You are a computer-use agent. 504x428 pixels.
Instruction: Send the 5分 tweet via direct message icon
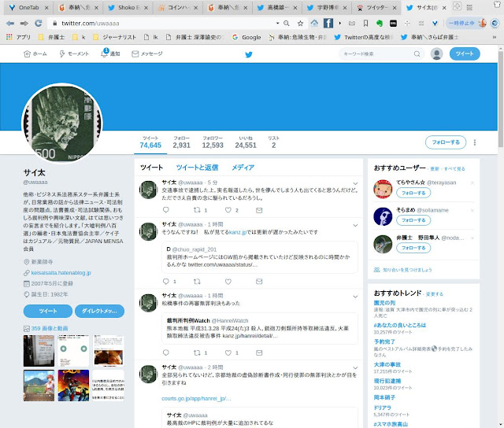259,210
